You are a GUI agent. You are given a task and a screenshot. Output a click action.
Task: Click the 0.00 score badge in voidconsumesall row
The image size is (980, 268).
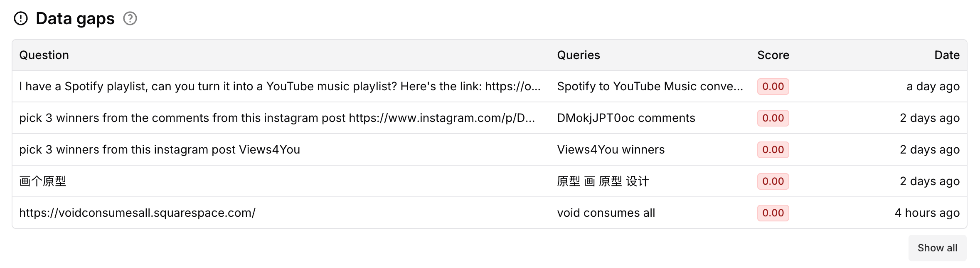coord(773,213)
